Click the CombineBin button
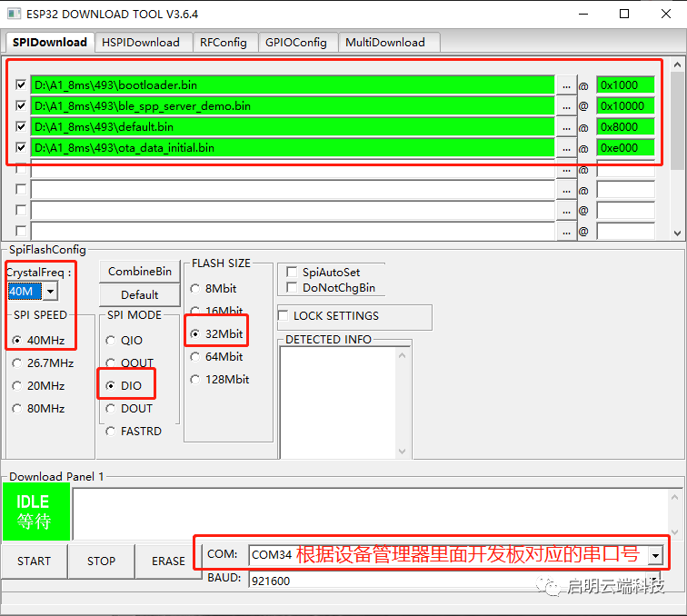The height and width of the screenshot is (616, 687). 140,272
